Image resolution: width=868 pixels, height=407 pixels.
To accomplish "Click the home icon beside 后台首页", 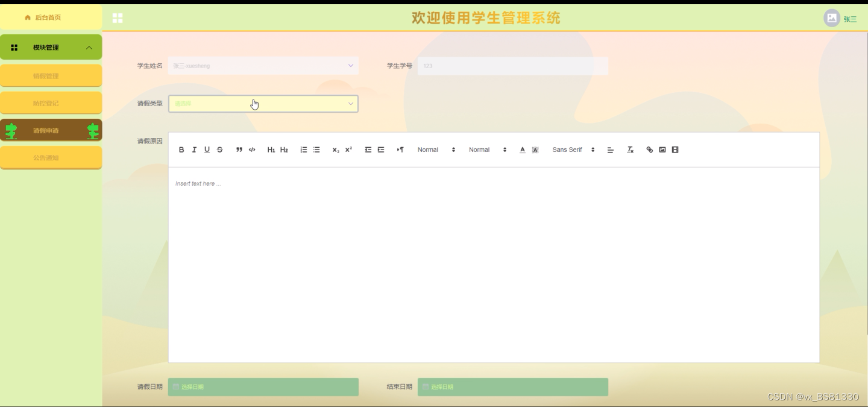I will (x=28, y=17).
